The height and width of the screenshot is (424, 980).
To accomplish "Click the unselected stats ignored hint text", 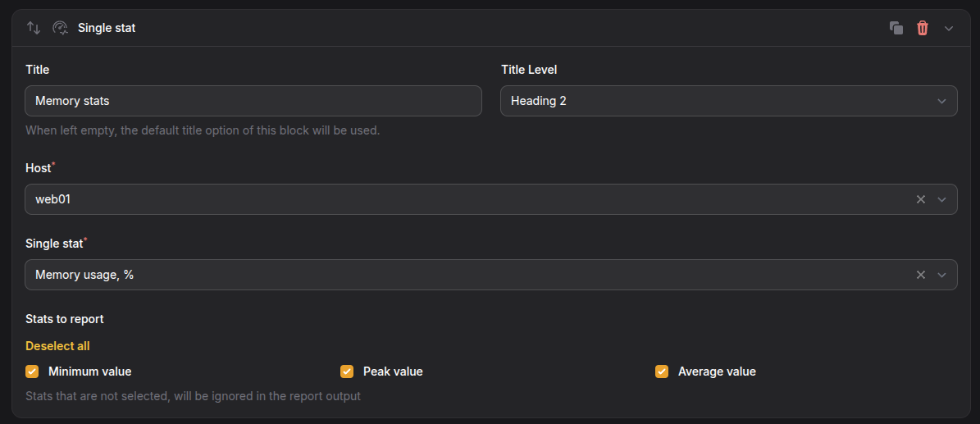I will coord(193,396).
